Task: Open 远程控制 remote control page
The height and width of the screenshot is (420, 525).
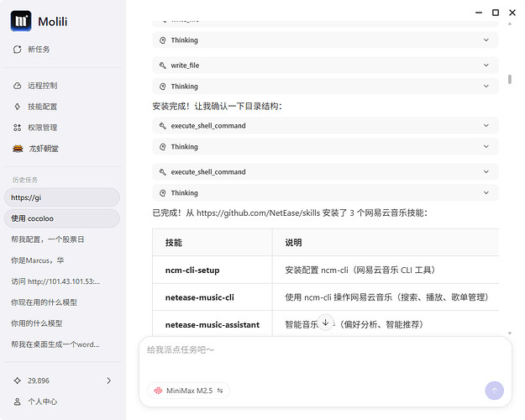Action: [42, 86]
